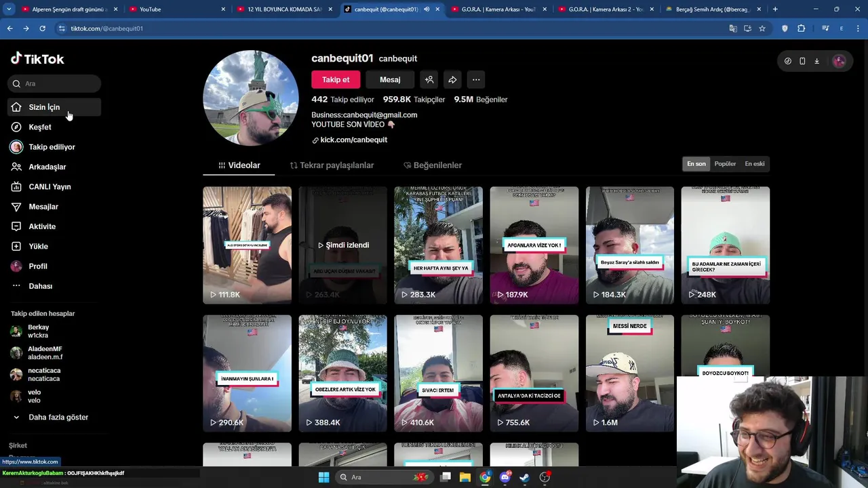
Task: Open Discord from the taskbar
Action: 505,477
